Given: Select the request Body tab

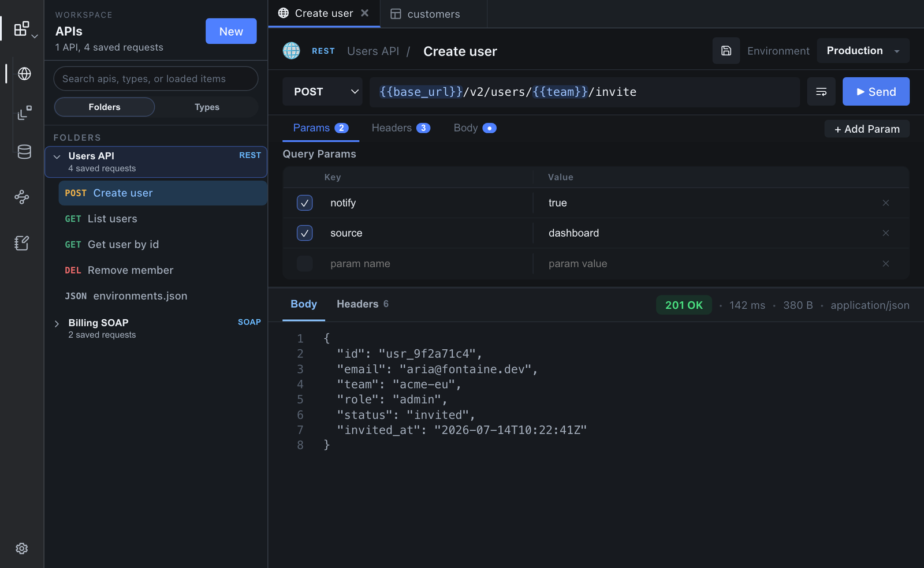Looking at the screenshot, I should (x=475, y=128).
